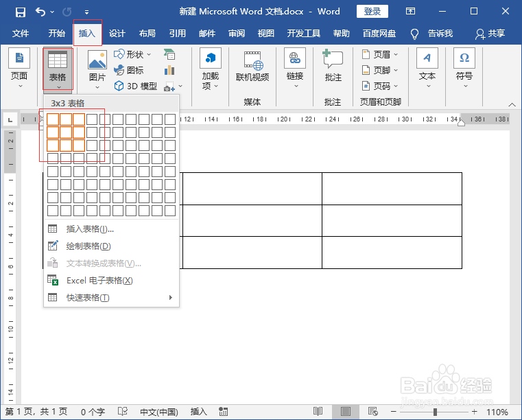Click the 登录 sign-in button
Screen dimensions: 522x420
[x=372, y=12]
